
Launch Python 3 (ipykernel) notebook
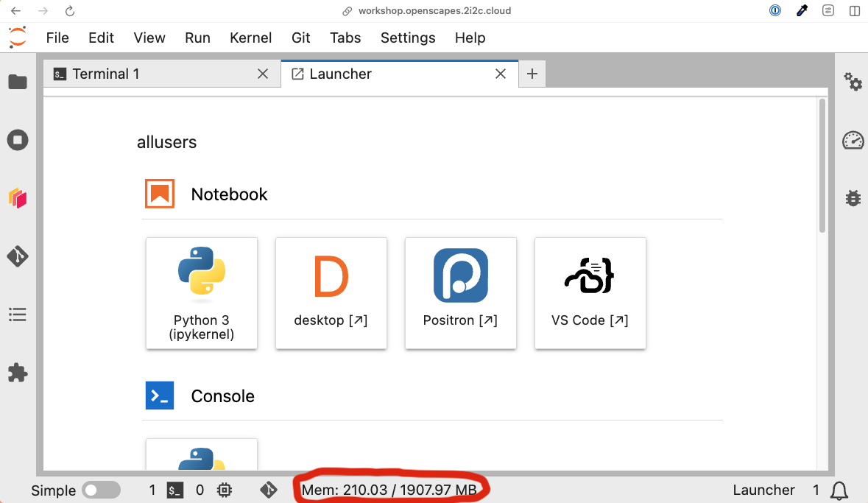pyautogui.click(x=202, y=293)
